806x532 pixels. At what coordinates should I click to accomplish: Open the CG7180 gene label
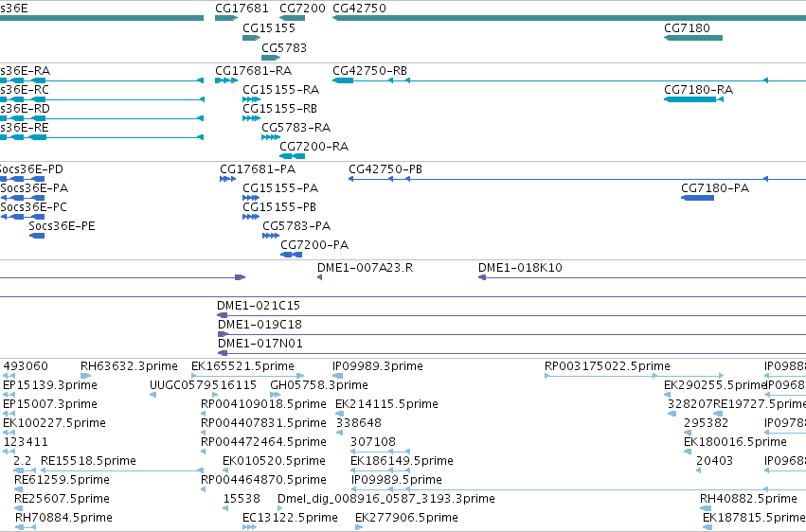[687, 28]
